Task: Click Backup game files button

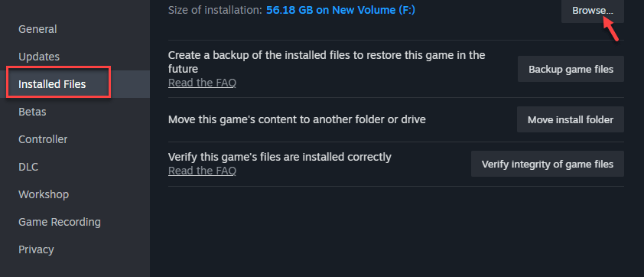Action: tap(571, 69)
